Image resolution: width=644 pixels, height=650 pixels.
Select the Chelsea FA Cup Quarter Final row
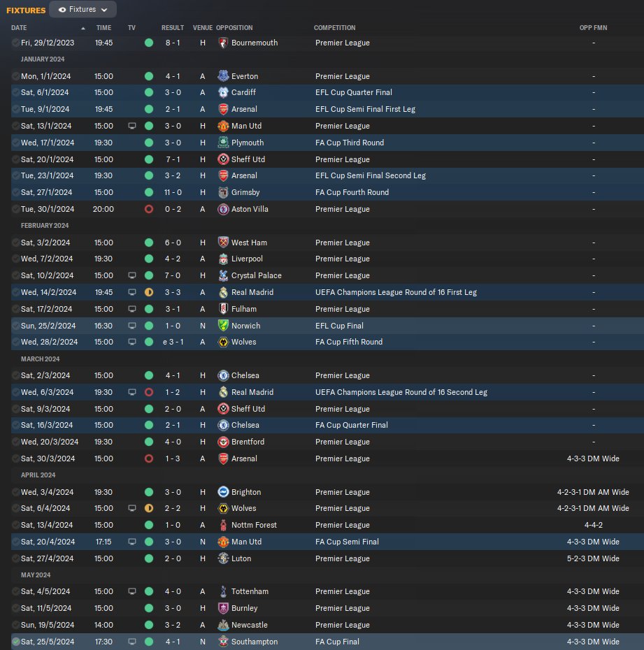point(328,426)
